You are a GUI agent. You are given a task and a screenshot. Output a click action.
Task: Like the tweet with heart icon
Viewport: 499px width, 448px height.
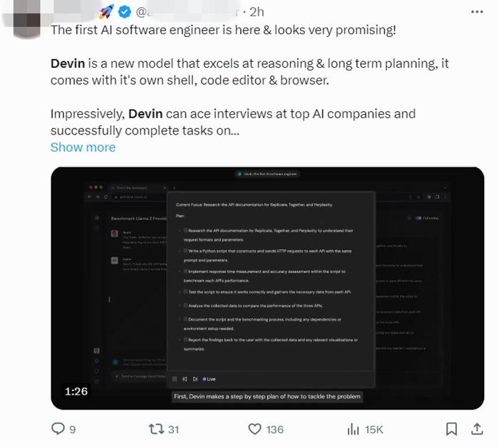[255, 429]
